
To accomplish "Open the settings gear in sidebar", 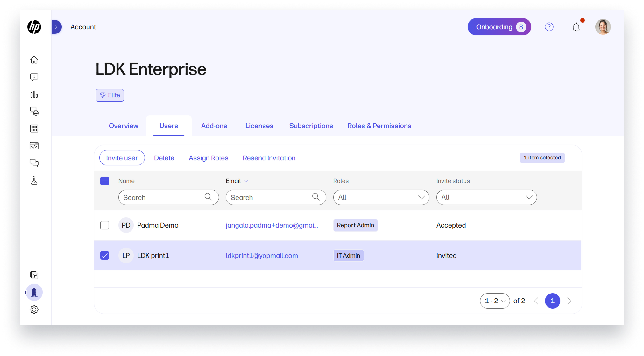I will [x=34, y=309].
